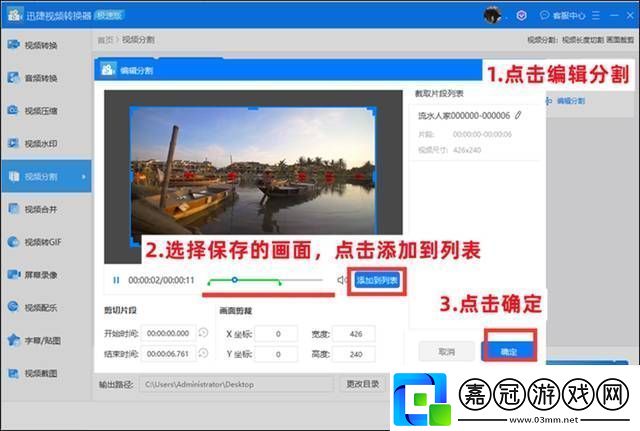Image resolution: width=640 pixels, height=431 pixels.
Task: Expand the arrow on 视频分割 sidebar item
Action: (x=84, y=177)
